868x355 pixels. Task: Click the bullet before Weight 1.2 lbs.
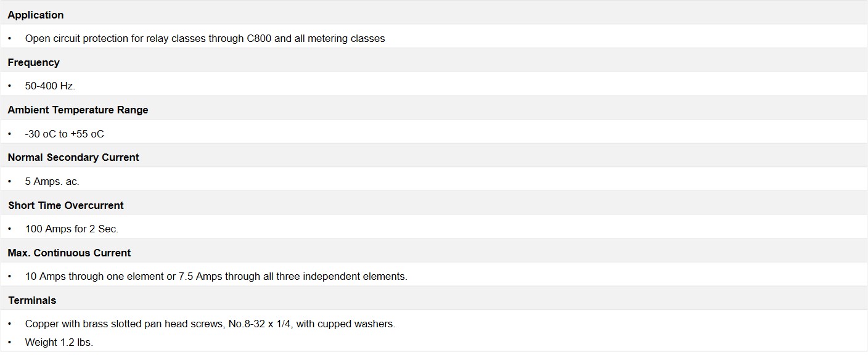(x=10, y=342)
